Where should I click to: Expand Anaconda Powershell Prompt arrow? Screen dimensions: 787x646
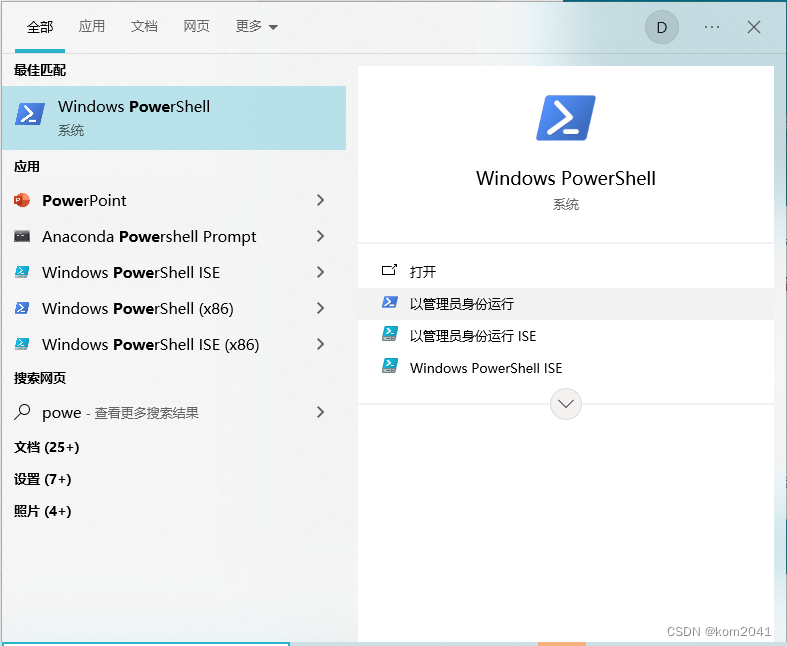[x=321, y=236]
